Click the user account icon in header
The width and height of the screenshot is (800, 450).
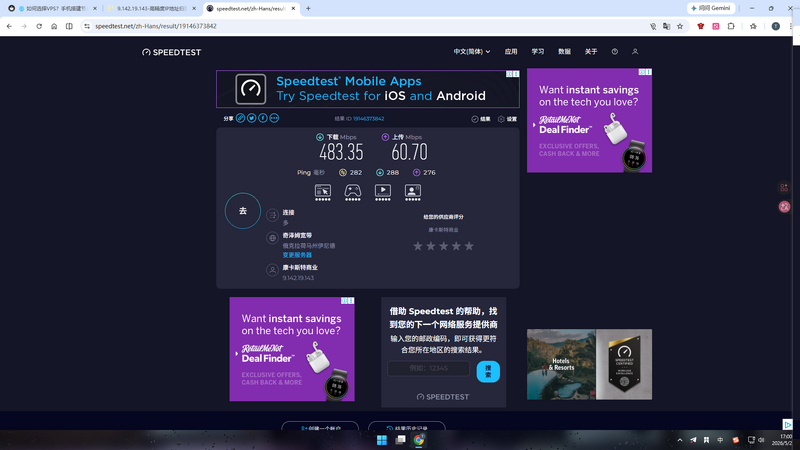(x=635, y=52)
